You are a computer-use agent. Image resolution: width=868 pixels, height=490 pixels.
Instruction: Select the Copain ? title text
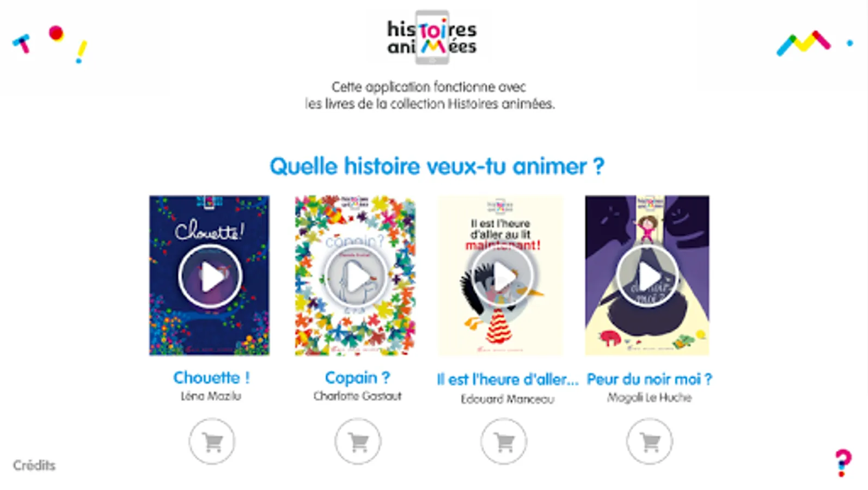tap(357, 377)
